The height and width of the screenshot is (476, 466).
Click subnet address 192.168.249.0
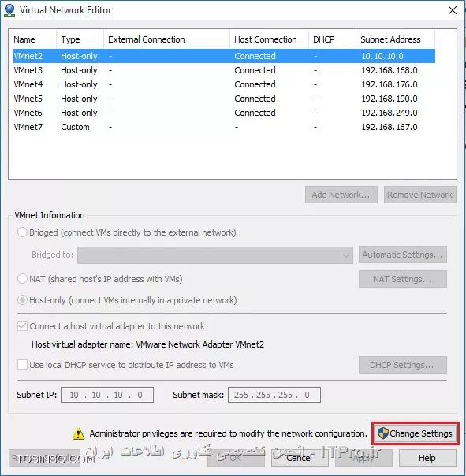[x=390, y=113]
